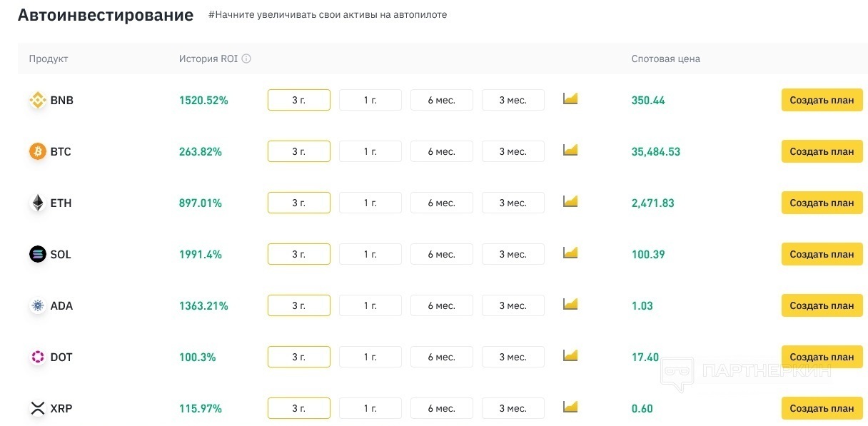Click the info icon beside История ROI
Image resolution: width=868 pixels, height=426 pixels.
point(246,59)
